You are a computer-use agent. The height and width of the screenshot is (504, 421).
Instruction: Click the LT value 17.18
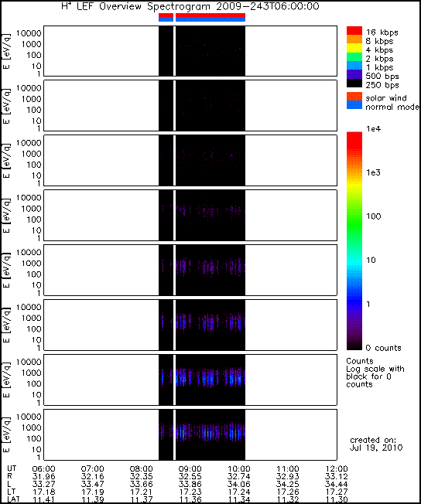point(44,492)
